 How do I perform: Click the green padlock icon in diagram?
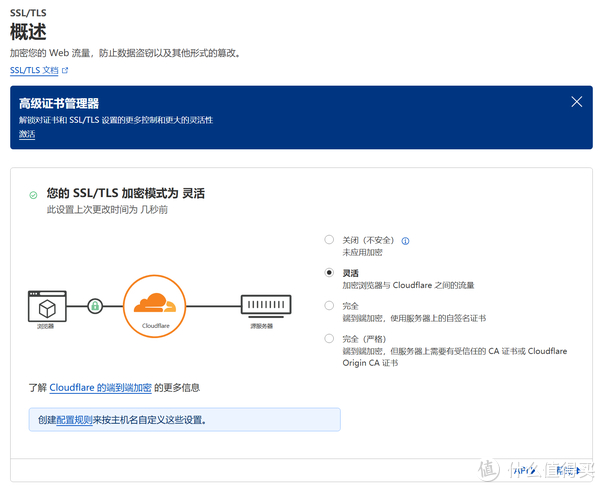click(x=95, y=306)
